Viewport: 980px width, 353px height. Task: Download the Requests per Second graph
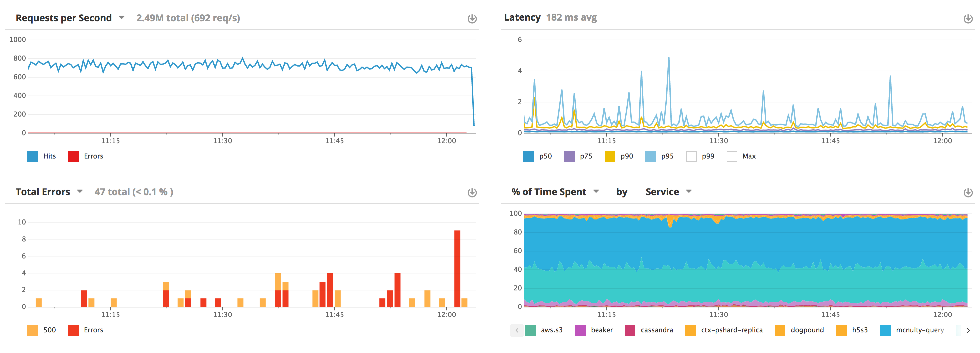click(472, 19)
